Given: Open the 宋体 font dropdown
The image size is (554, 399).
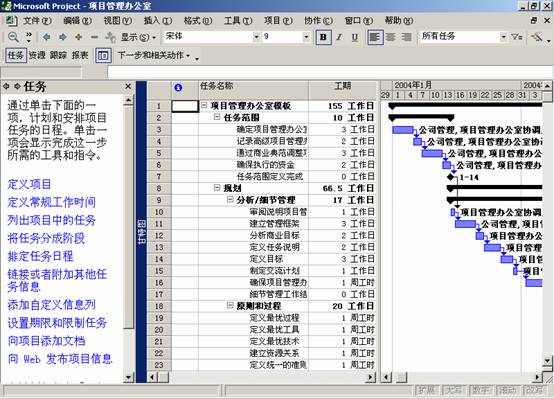Looking at the screenshot, I should [256, 37].
